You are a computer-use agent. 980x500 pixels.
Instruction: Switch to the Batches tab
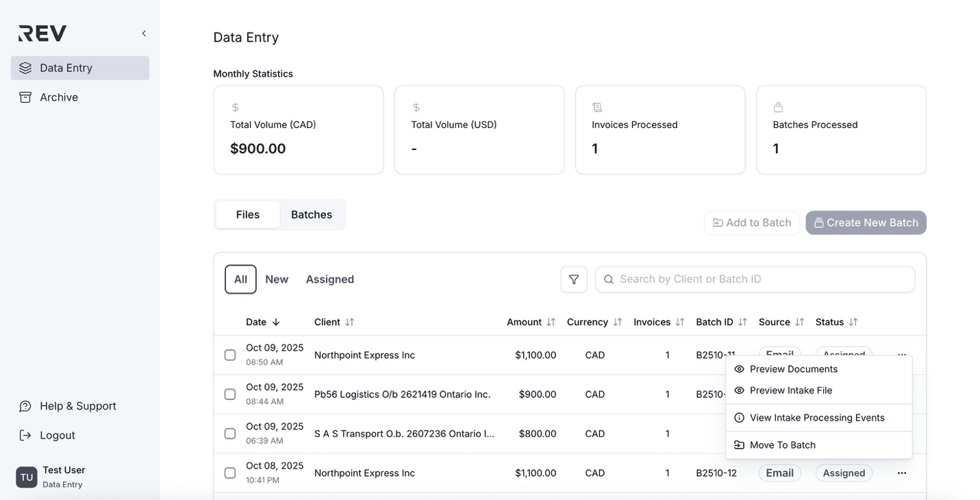click(x=311, y=215)
